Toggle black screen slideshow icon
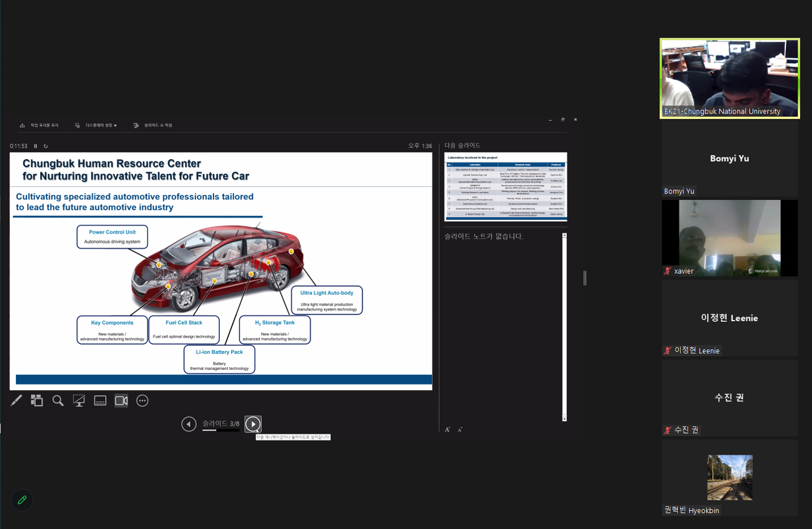 [79, 401]
